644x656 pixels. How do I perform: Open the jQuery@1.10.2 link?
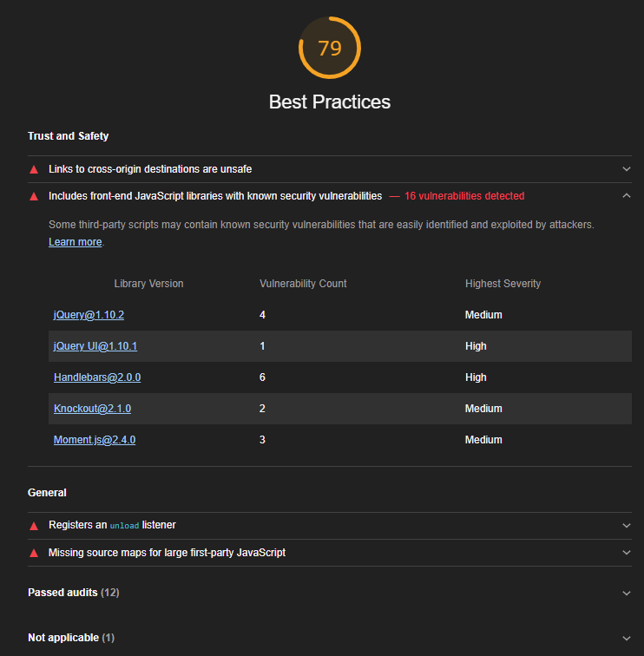pyautogui.click(x=89, y=315)
